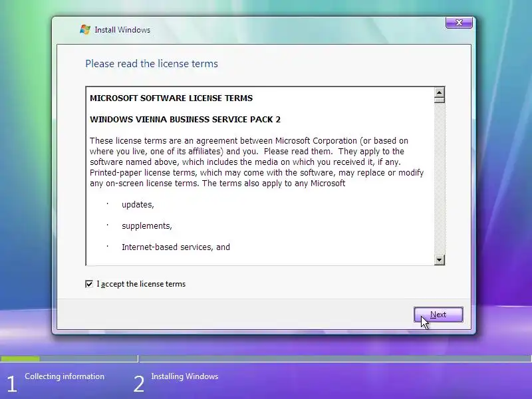This screenshot has width=532, height=399.
Task: Click the scrollbar thumb in license box
Action: click(x=440, y=100)
